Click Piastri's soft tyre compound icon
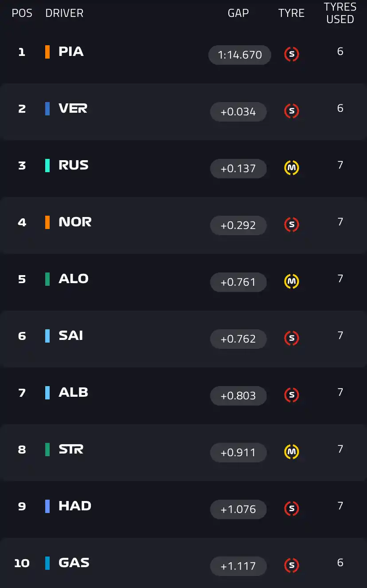The width and height of the screenshot is (367, 588). [x=291, y=55]
